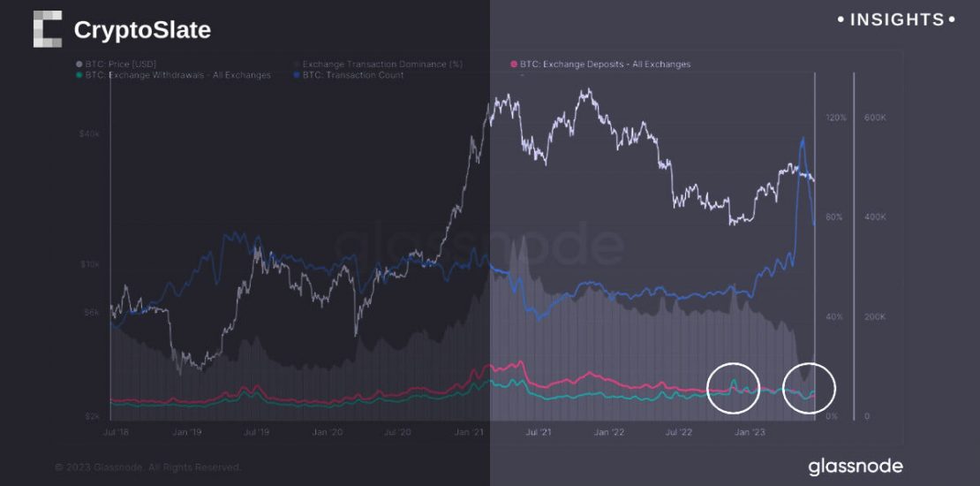The image size is (980, 486).
Task: Click the Jan '21 x-axis date label
Action: [469, 432]
